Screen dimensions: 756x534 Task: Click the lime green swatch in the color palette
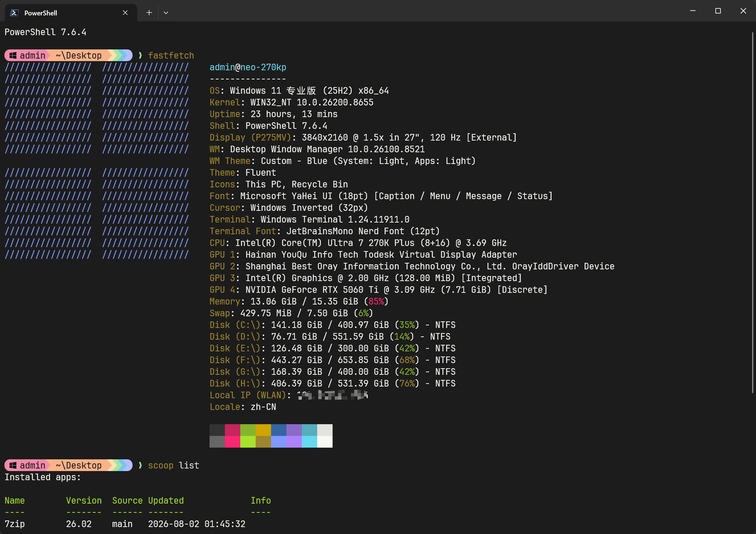click(248, 442)
